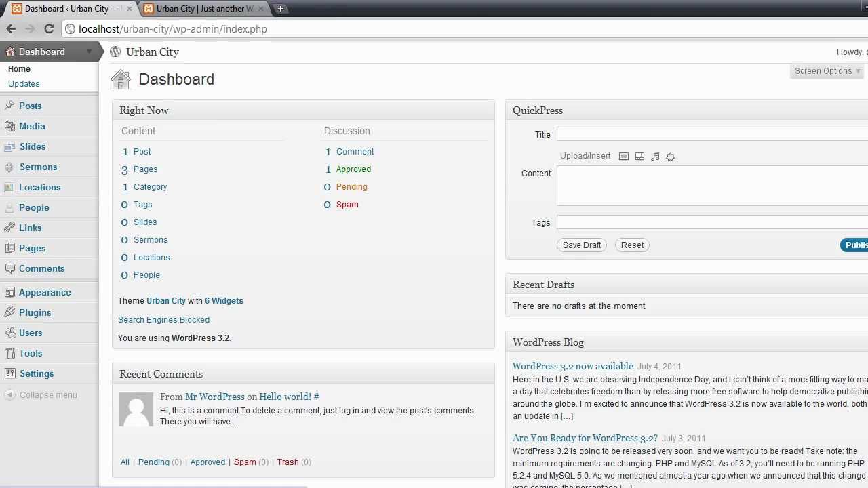The height and width of the screenshot is (488, 868).
Task: Filter Recent Comments by Trash
Action: [x=288, y=462]
